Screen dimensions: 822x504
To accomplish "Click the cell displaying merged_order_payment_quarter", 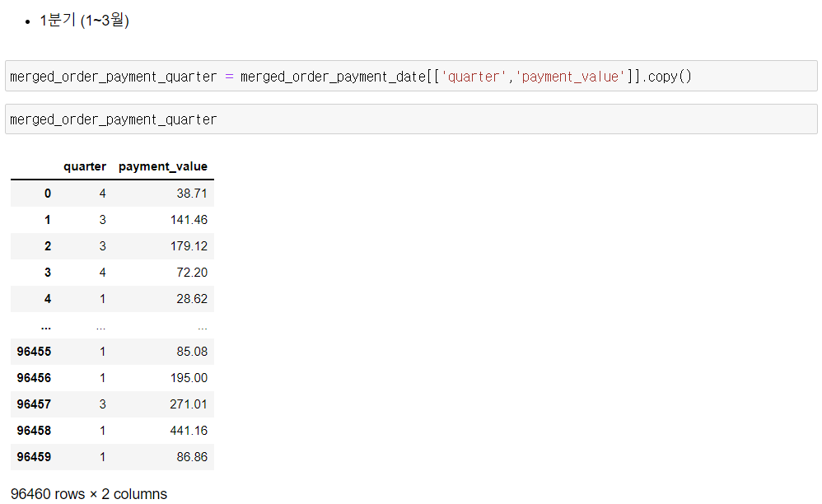I will [411, 119].
